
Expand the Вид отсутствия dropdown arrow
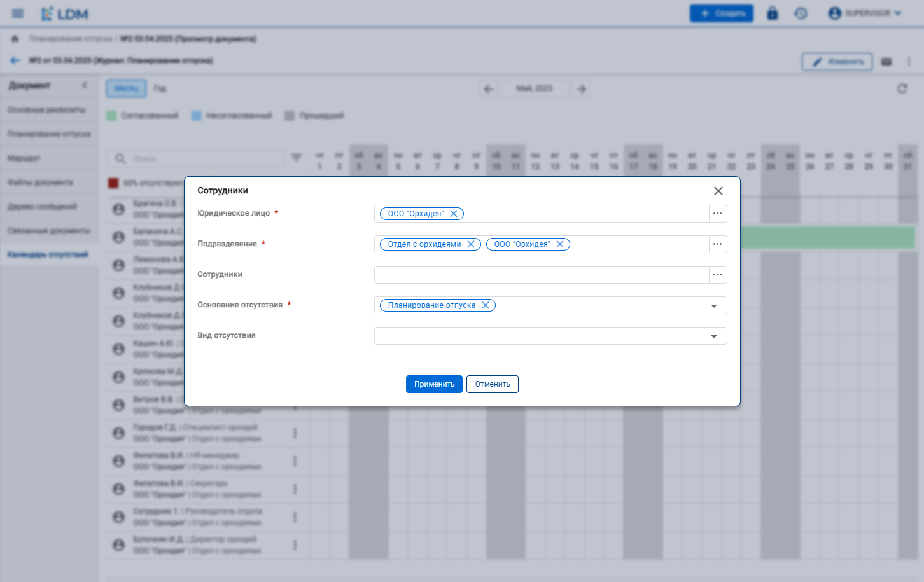714,336
